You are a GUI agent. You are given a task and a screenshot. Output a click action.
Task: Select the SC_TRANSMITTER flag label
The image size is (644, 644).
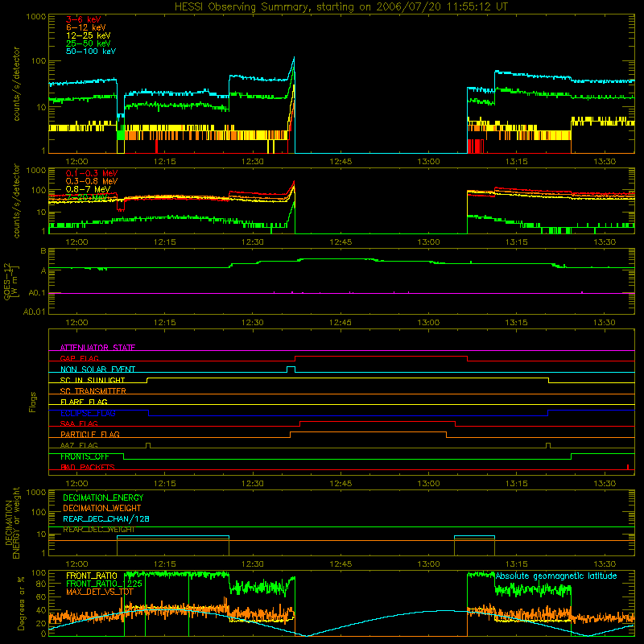click(x=93, y=390)
